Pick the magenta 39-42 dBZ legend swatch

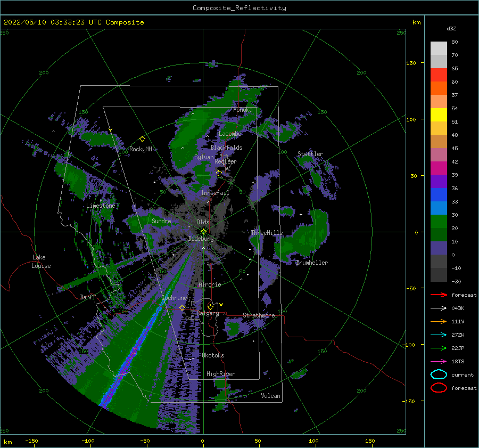[x=439, y=168]
